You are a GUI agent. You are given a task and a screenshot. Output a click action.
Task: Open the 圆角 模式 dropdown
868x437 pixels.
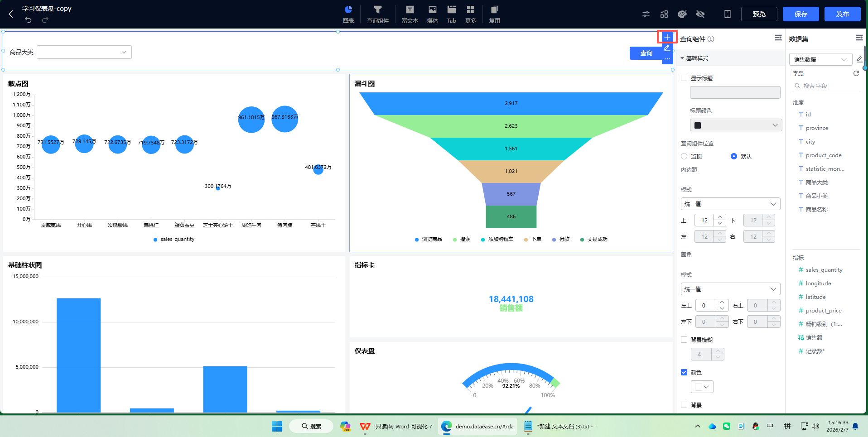pos(730,289)
